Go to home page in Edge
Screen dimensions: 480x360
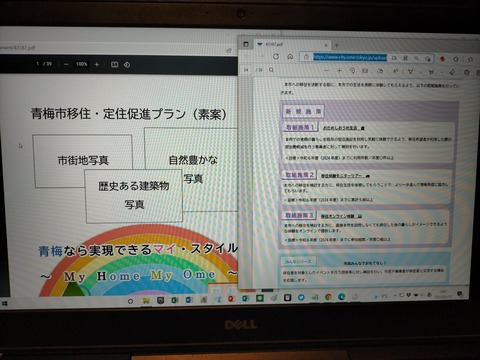tap(290, 57)
